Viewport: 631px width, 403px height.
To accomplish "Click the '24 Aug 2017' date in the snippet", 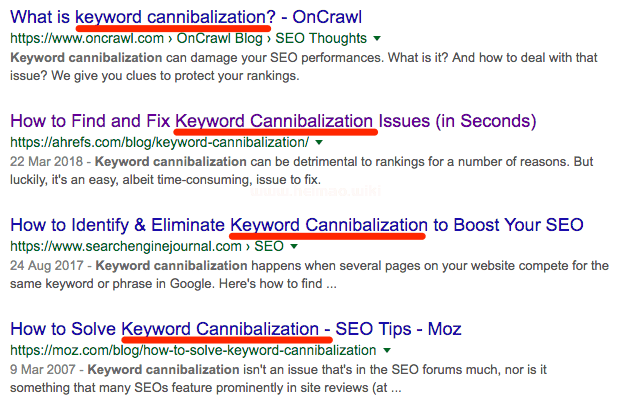I will click(45, 266).
